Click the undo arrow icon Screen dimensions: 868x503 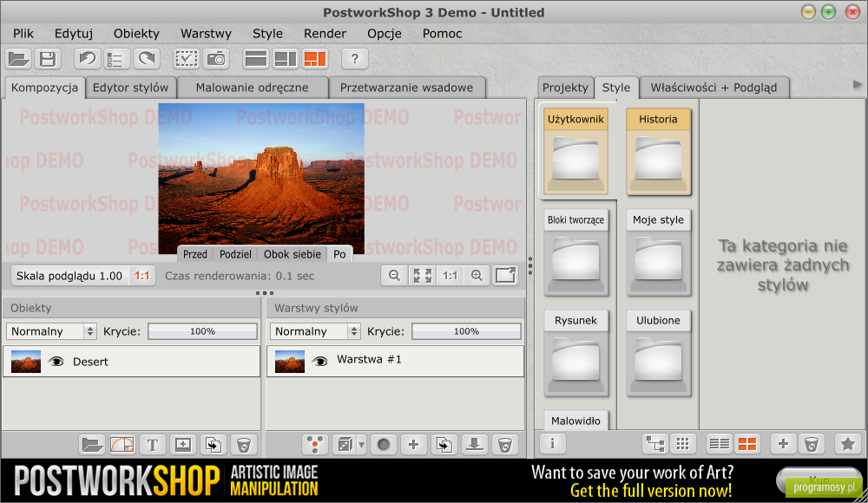click(88, 59)
